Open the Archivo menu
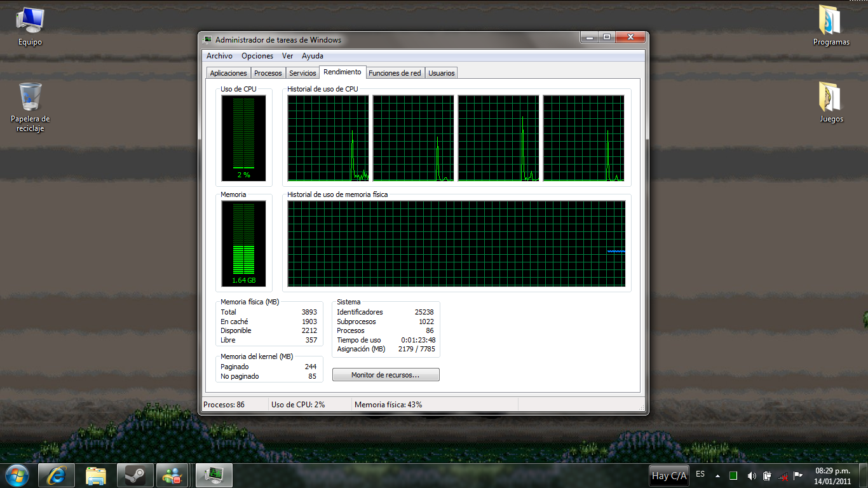868x488 pixels. [x=219, y=56]
